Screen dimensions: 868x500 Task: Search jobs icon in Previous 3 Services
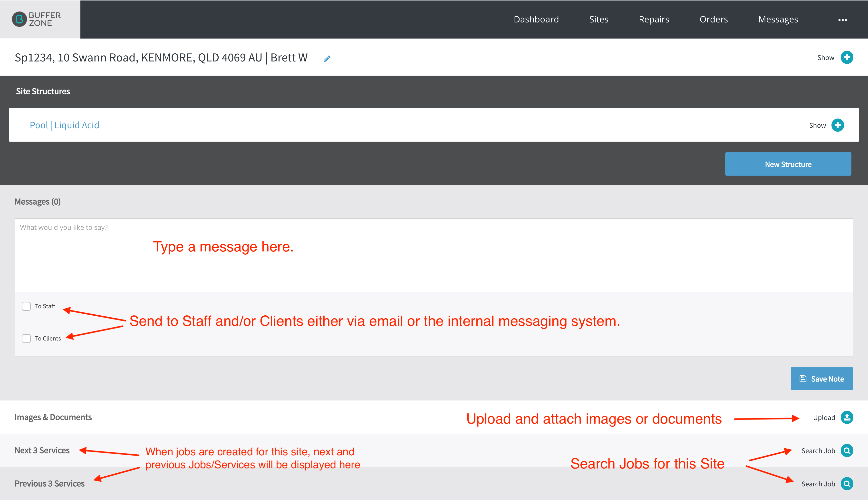click(x=847, y=484)
